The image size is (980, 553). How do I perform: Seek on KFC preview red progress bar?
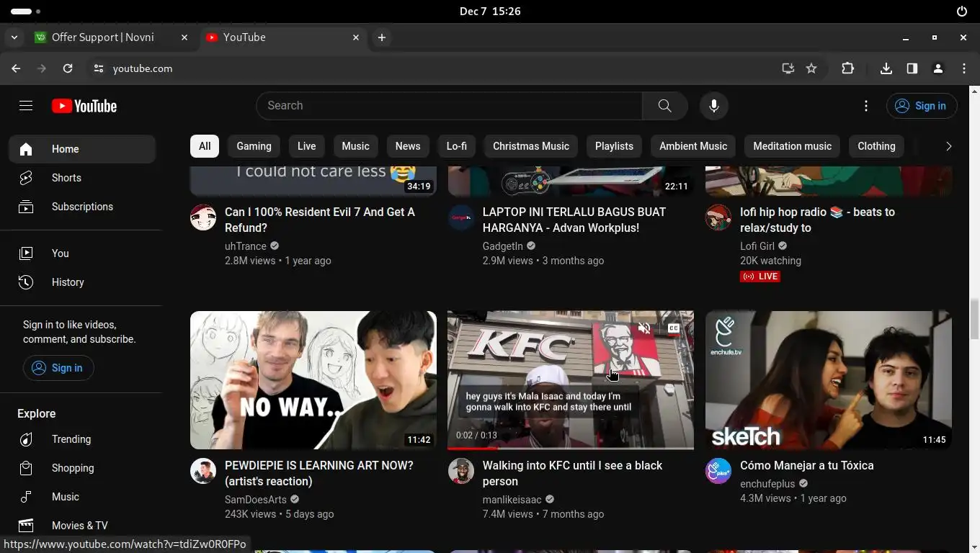point(571,448)
